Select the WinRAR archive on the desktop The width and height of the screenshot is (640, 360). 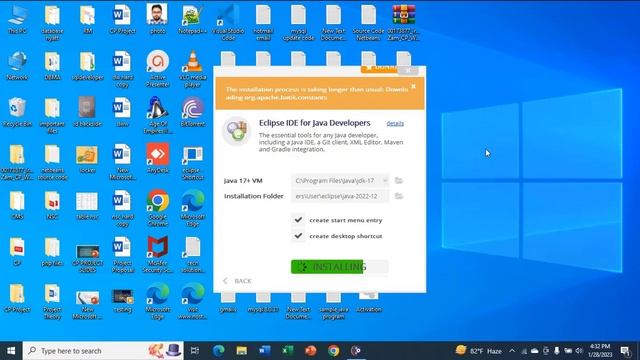pyautogui.click(x=403, y=22)
